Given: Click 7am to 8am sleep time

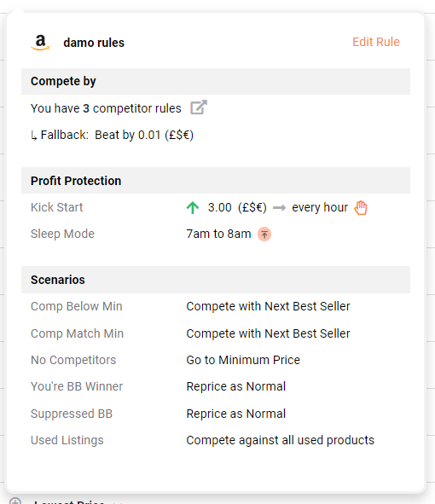Looking at the screenshot, I should pos(218,234).
